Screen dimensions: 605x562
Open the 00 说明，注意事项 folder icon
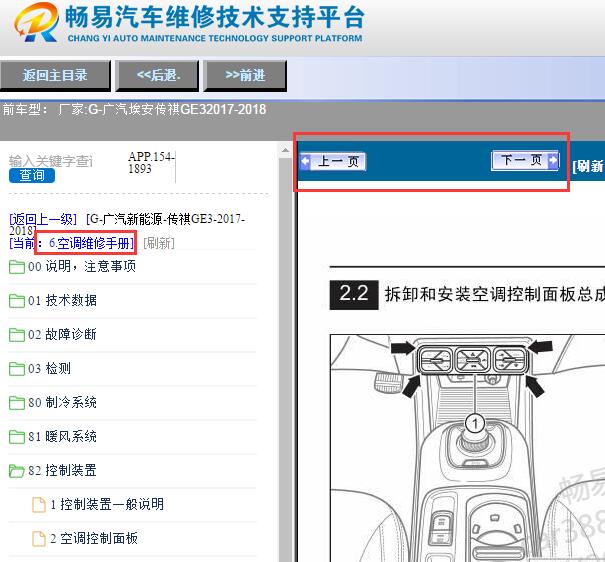pos(17,267)
